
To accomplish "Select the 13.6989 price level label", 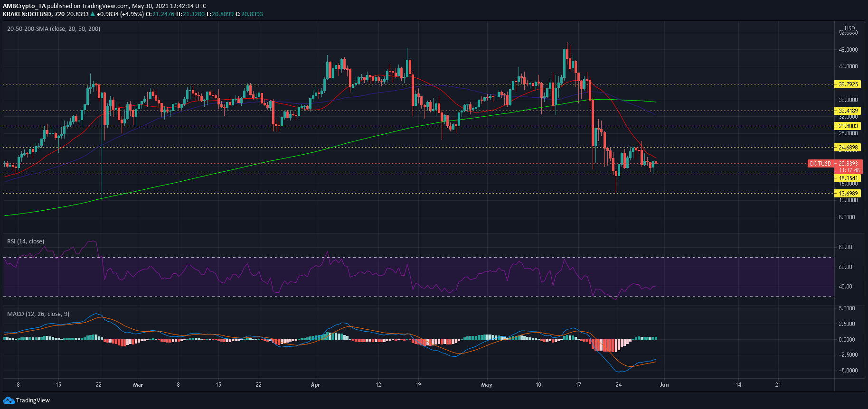I will coord(848,194).
